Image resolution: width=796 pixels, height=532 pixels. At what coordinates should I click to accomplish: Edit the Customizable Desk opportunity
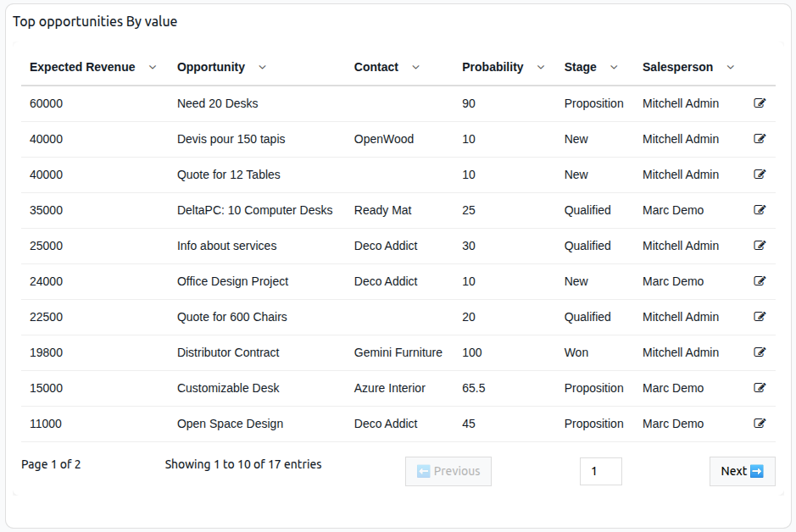pos(760,388)
